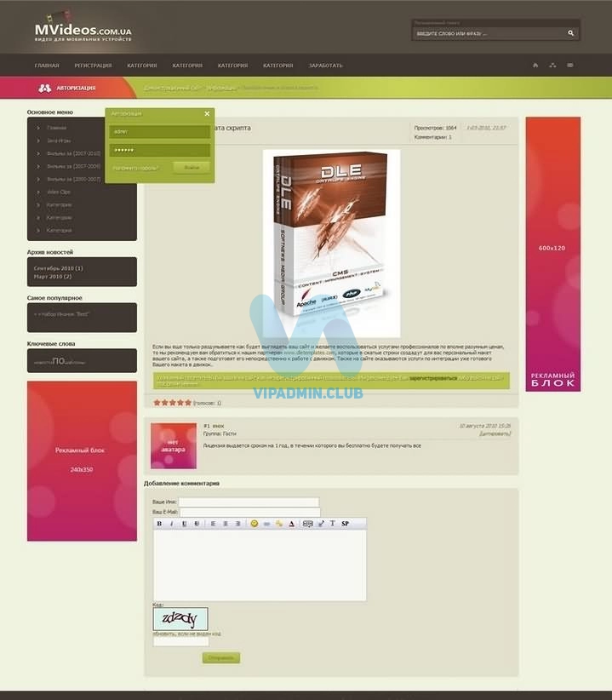Click the T translit icon in editor
This screenshot has width=612, height=700.
(x=332, y=523)
